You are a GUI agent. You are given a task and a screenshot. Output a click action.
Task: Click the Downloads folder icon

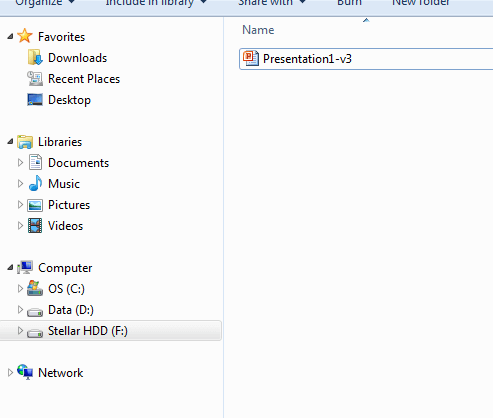click(x=35, y=57)
